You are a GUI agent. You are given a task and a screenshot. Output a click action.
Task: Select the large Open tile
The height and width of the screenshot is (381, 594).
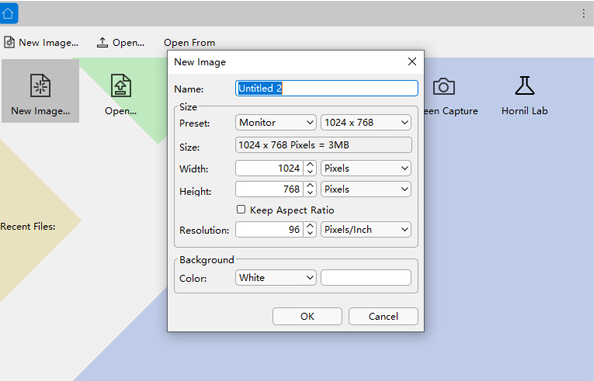121,94
